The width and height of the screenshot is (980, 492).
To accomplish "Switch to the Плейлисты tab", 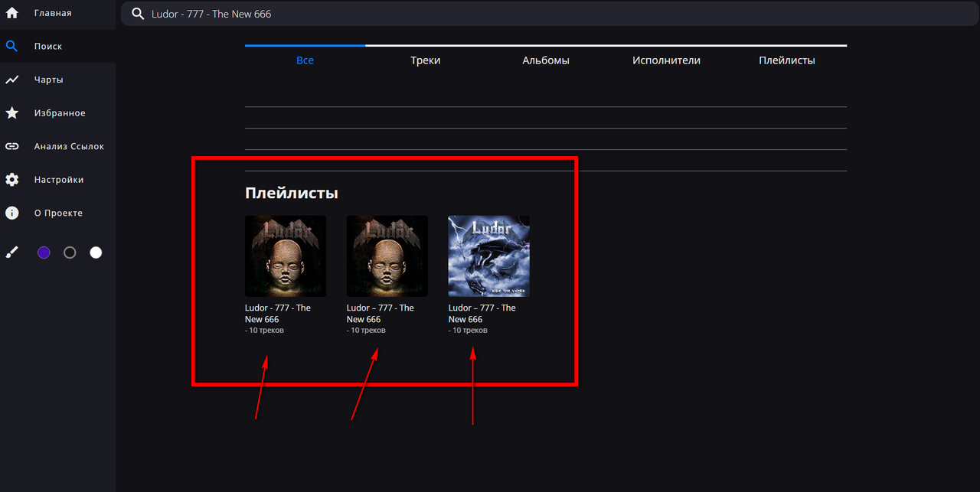I will click(786, 60).
